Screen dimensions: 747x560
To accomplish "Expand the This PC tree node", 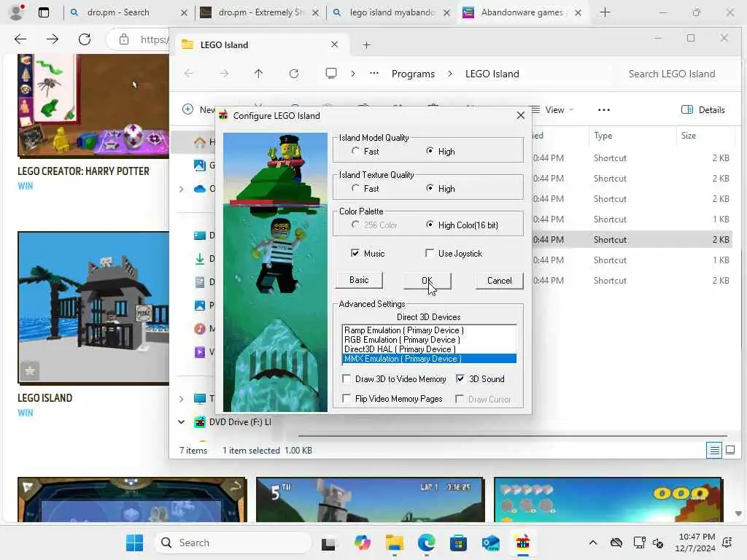I will (181, 399).
